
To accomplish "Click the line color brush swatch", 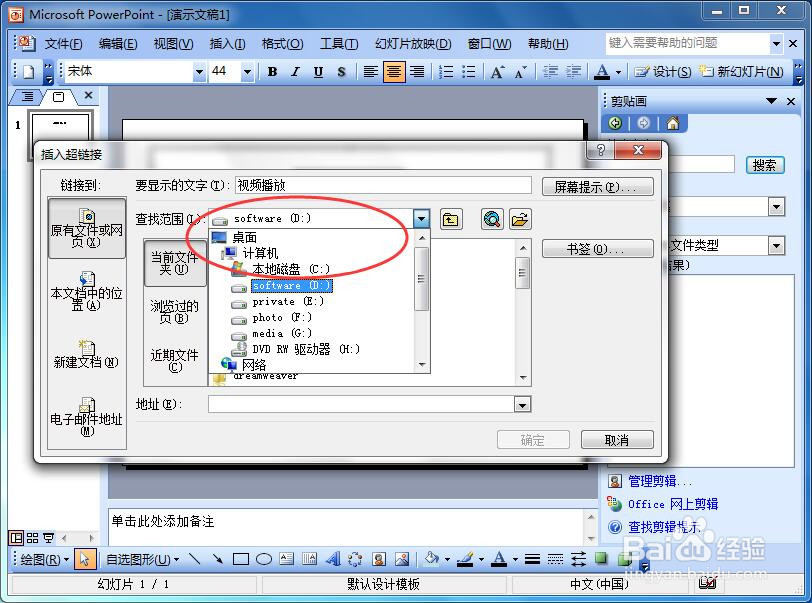I will [466, 559].
